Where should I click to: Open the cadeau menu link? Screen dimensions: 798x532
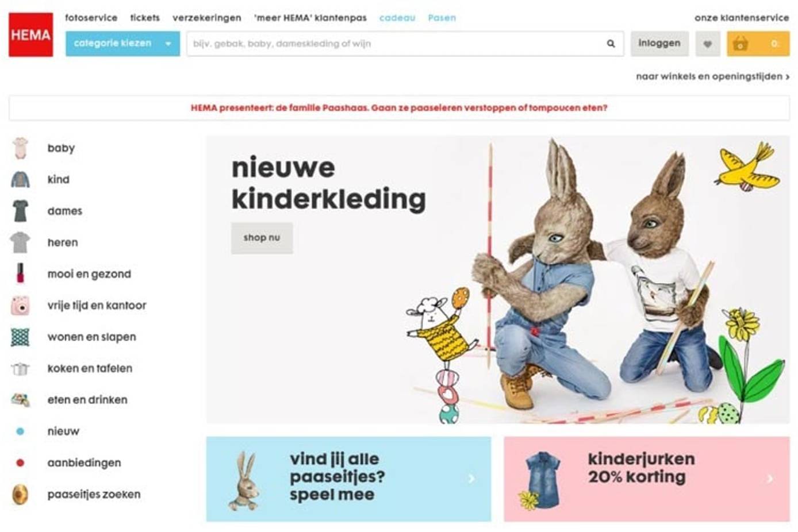pyautogui.click(x=397, y=18)
